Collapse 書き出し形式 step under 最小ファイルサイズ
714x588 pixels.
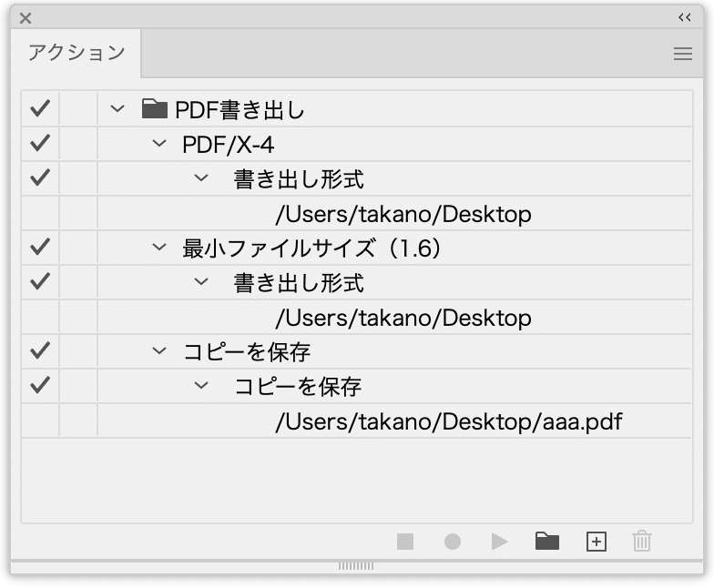(x=200, y=282)
